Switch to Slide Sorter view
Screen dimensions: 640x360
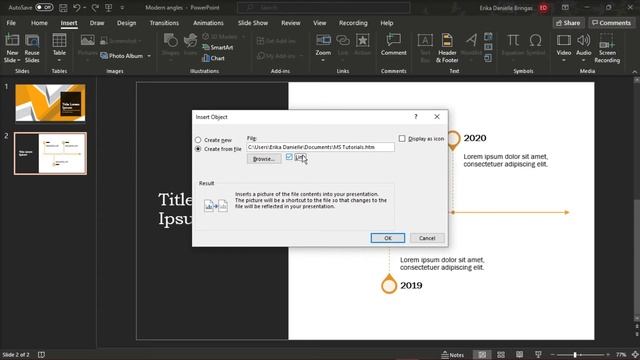click(x=501, y=355)
